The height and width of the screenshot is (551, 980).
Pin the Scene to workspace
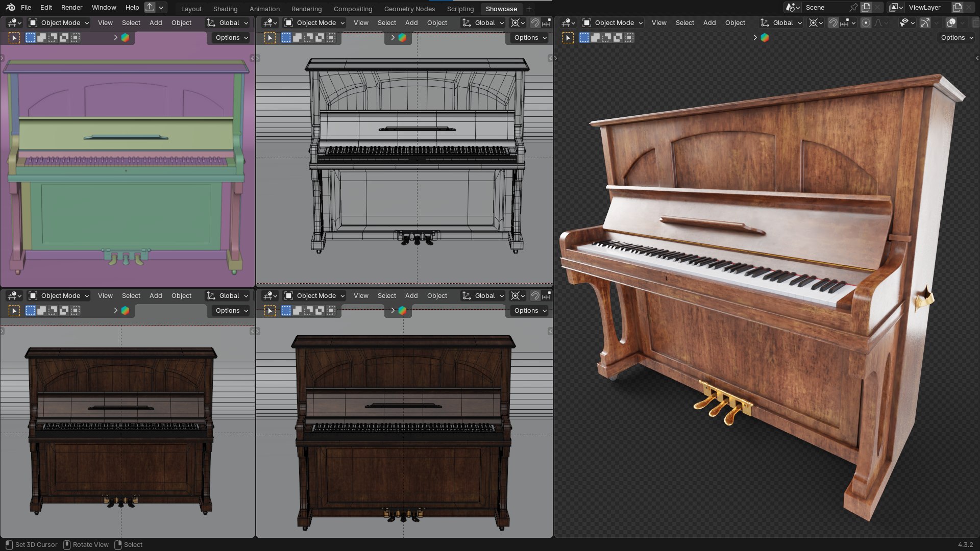tap(853, 7)
